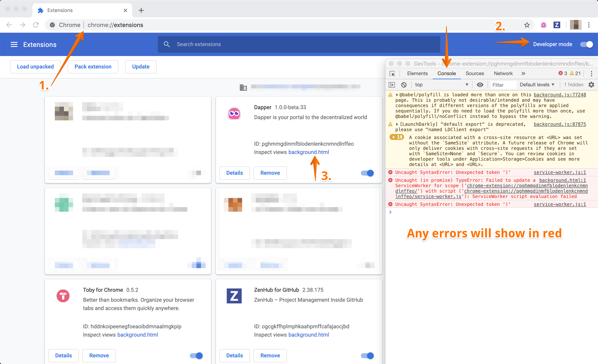This screenshot has height=364, width=598.
Task: Remove the ZenHub for GitHub extension
Action: (x=270, y=355)
